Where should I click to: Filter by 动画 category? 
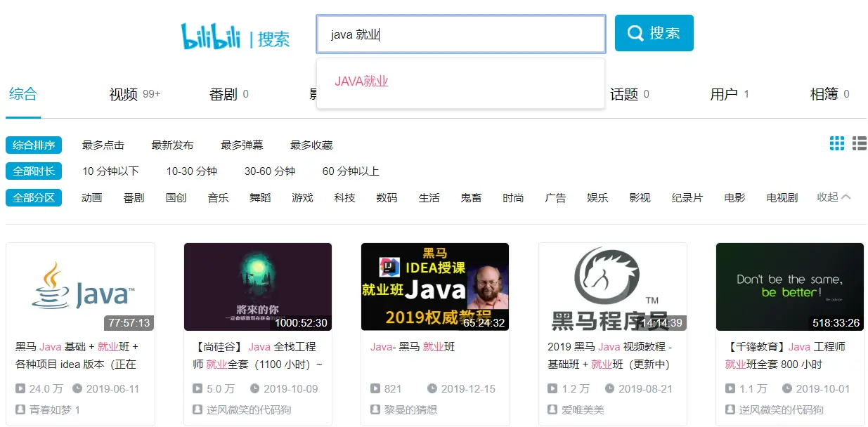coord(92,198)
